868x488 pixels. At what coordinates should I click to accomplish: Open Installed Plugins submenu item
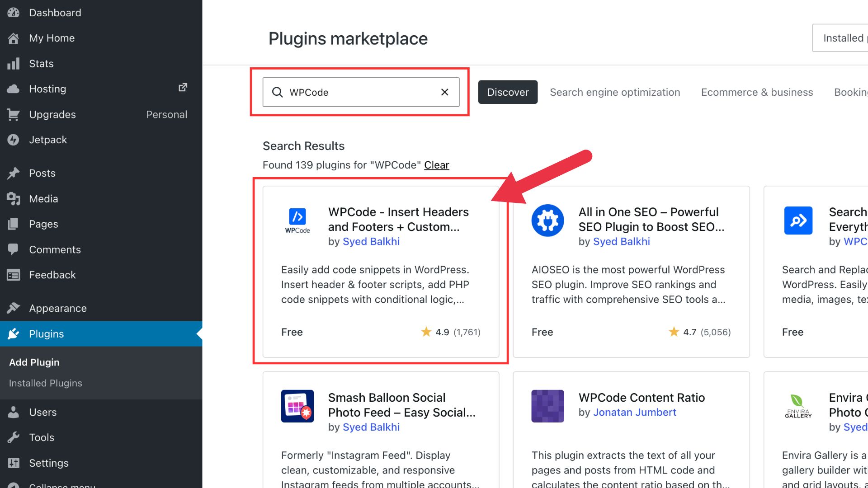46,383
